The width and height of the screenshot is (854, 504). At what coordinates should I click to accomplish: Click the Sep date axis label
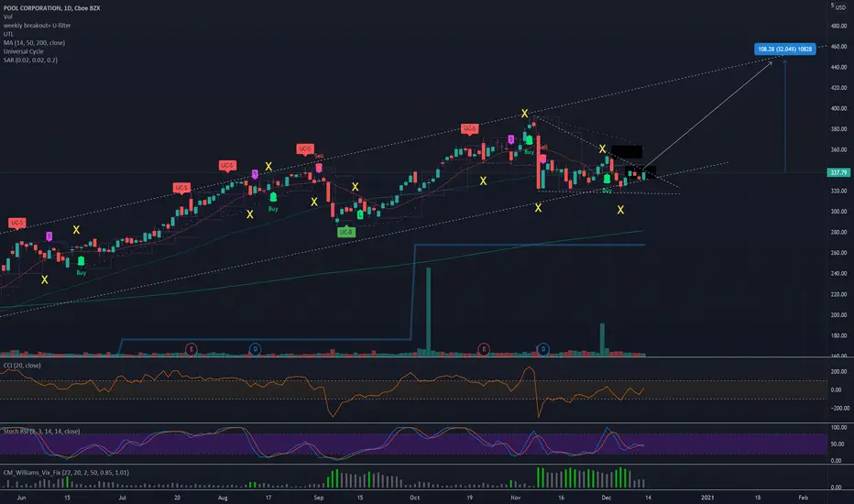pos(319,498)
